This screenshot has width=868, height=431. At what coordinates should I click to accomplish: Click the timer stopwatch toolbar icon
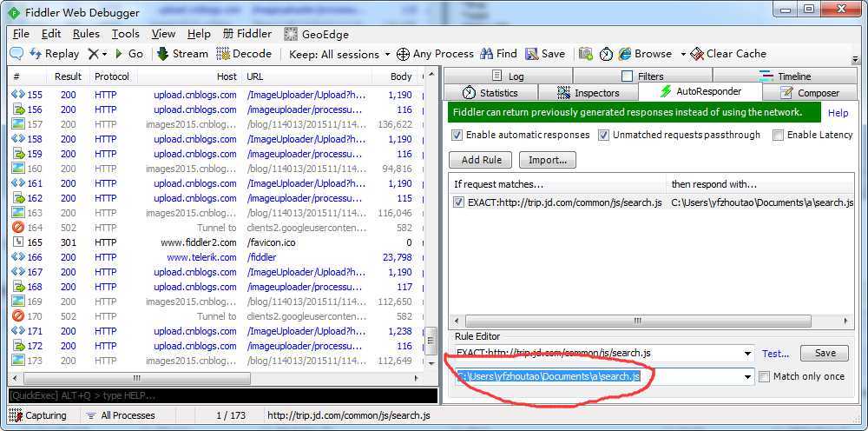606,54
